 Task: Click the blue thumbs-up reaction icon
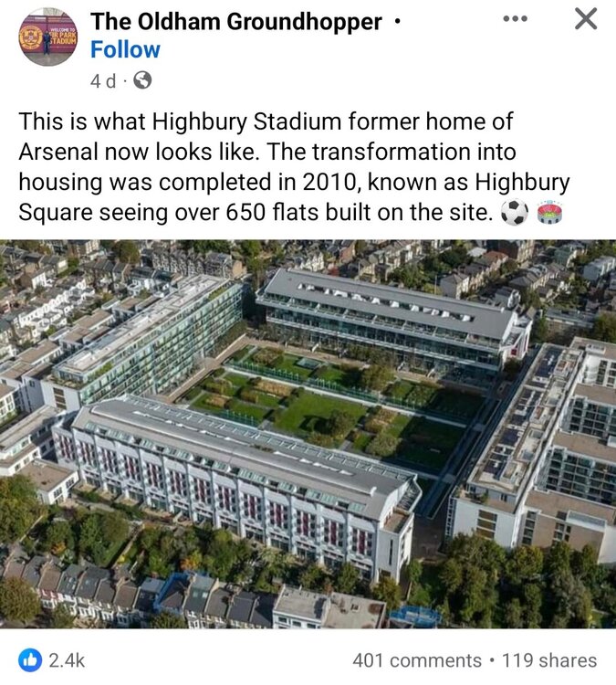click(x=28, y=659)
